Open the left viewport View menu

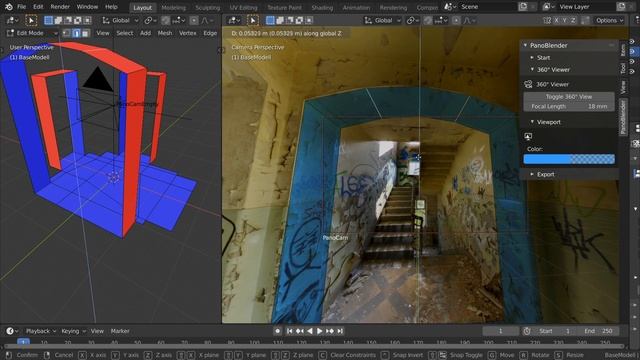coord(102,33)
